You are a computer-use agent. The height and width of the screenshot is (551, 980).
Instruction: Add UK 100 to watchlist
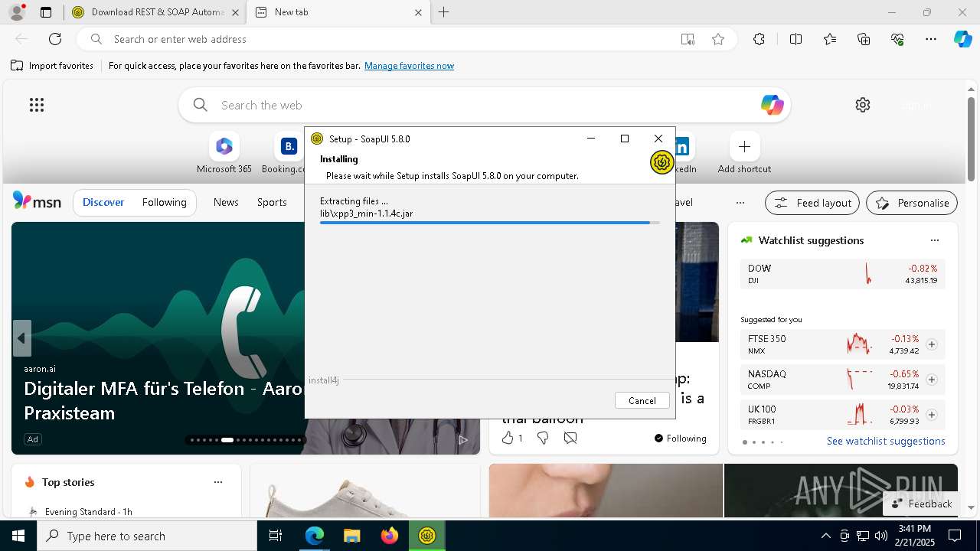tap(931, 415)
